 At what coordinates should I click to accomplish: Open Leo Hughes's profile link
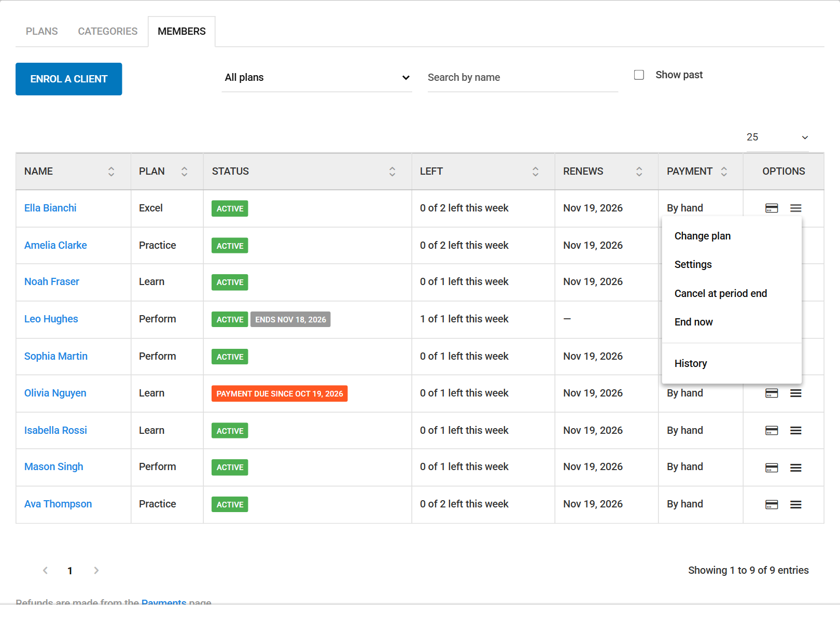51,319
